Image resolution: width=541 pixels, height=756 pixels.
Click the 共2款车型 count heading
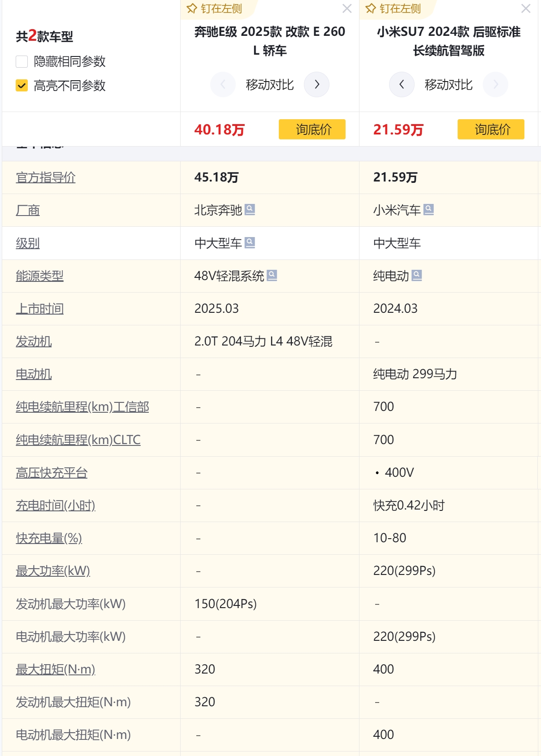tap(44, 36)
